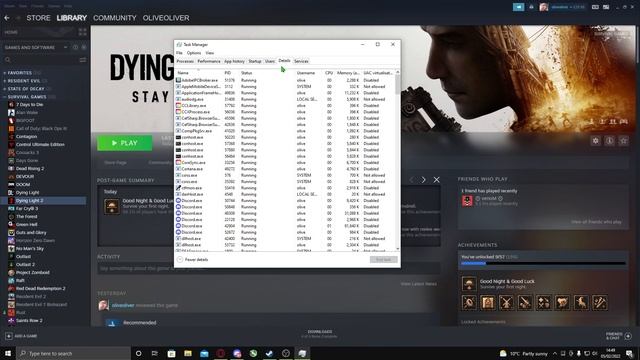Open game info icon beside settings gear

click(609, 141)
